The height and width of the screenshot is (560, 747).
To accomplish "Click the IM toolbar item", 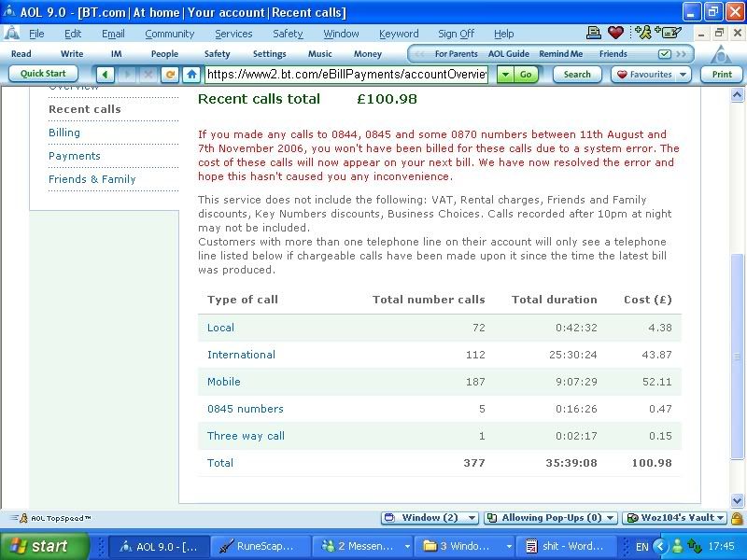I will coord(116,54).
